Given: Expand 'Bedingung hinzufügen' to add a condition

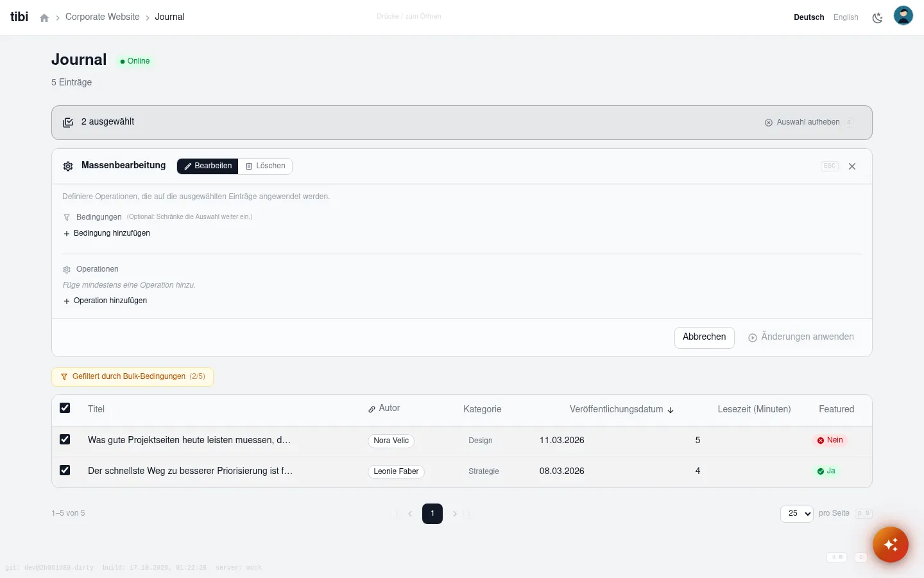Looking at the screenshot, I should 107,233.
